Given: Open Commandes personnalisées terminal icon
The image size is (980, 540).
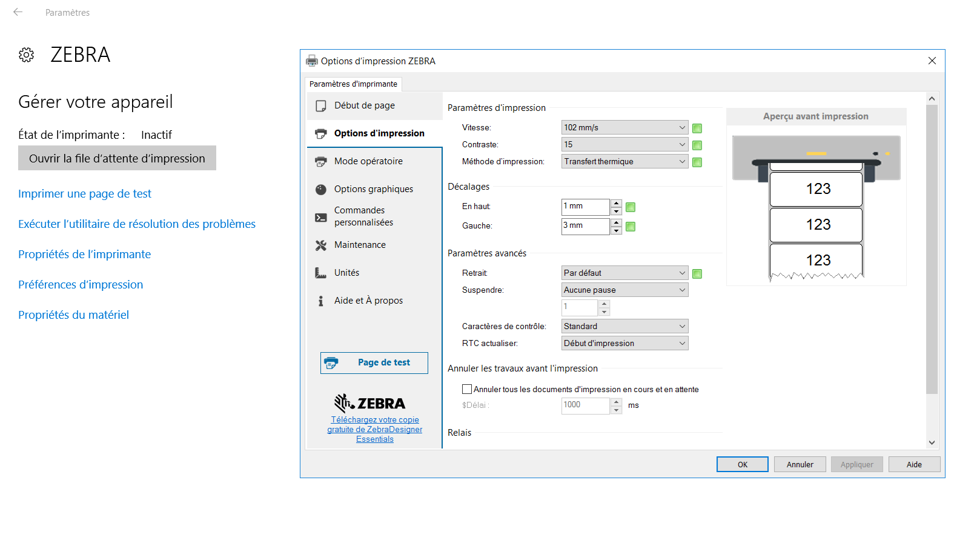Looking at the screenshot, I should (321, 217).
